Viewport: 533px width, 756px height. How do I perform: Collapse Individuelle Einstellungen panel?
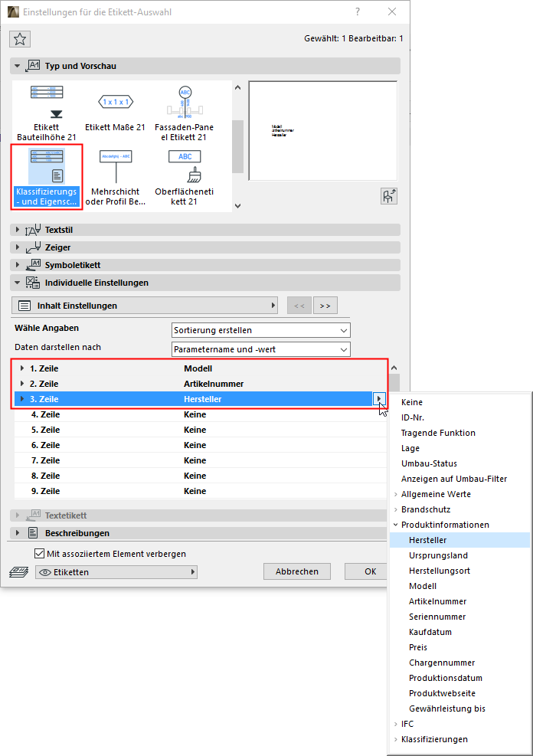[x=18, y=283]
